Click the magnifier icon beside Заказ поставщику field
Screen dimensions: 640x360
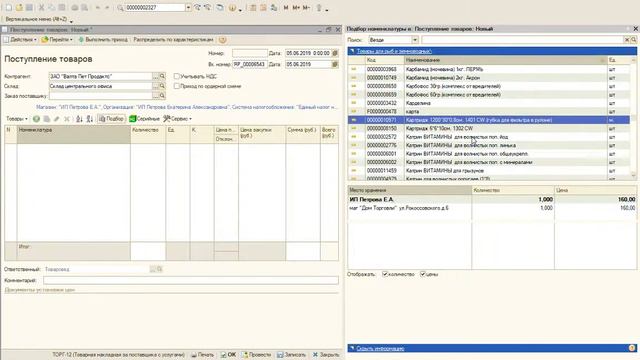tap(162, 96)
